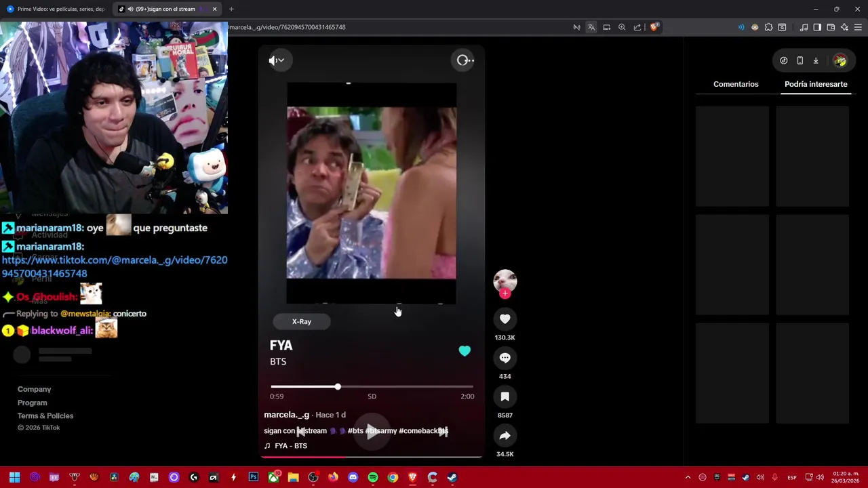Open the taskbar clock and date
This screenshot has height=488, width=868.
845,477
